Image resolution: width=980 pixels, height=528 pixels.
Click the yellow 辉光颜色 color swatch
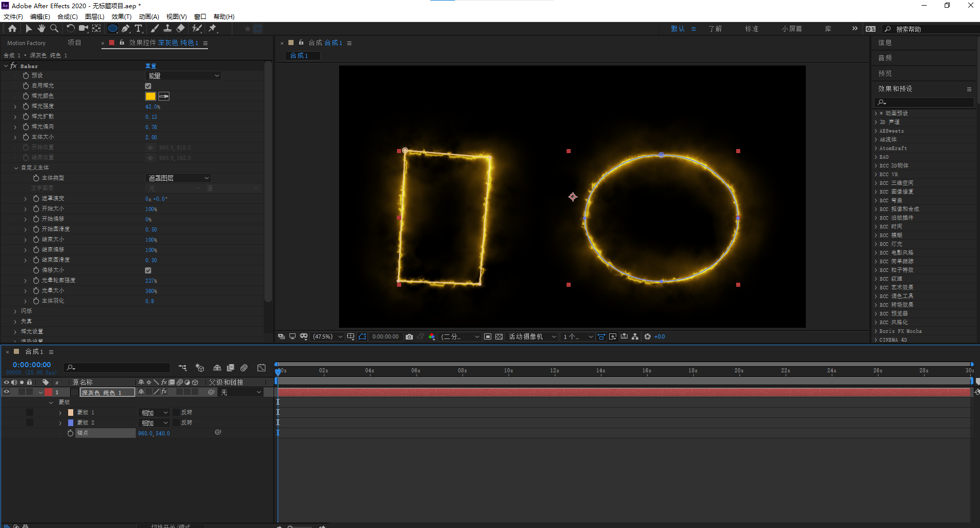[150, 96]
